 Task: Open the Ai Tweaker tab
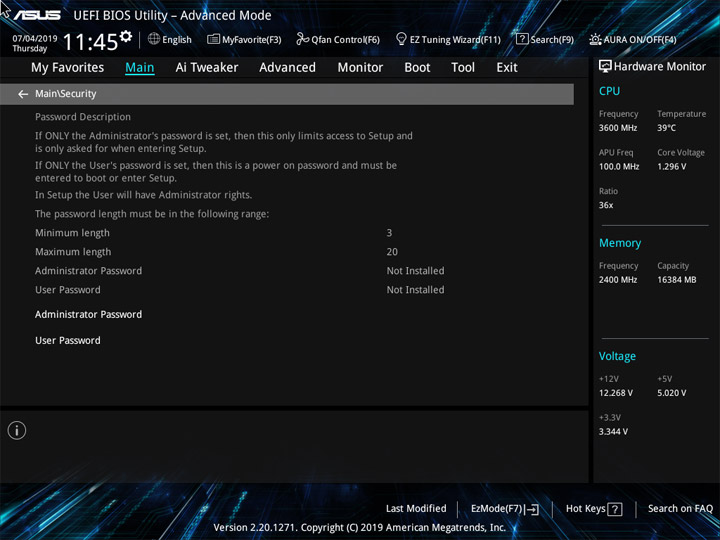[207, 68]
